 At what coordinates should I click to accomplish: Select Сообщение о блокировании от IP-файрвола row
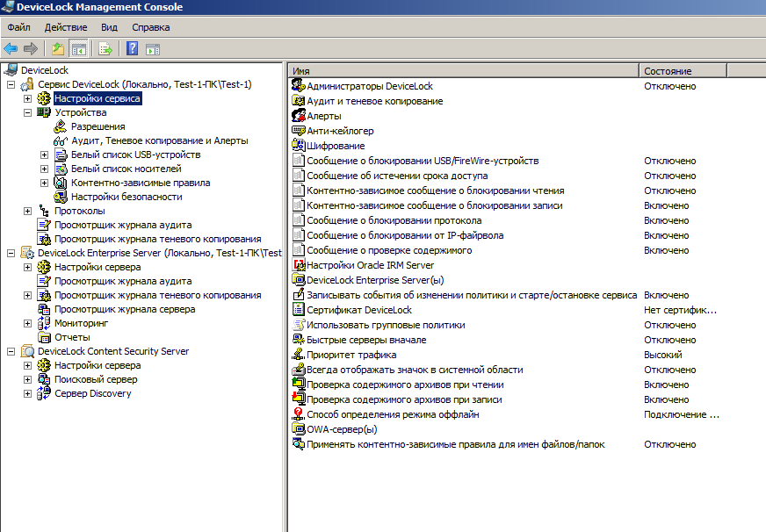[405, 235]
